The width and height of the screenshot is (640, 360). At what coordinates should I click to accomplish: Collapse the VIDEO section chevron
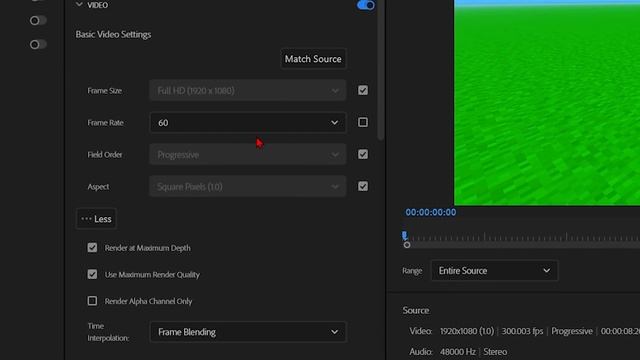click(x=79, y=4)
